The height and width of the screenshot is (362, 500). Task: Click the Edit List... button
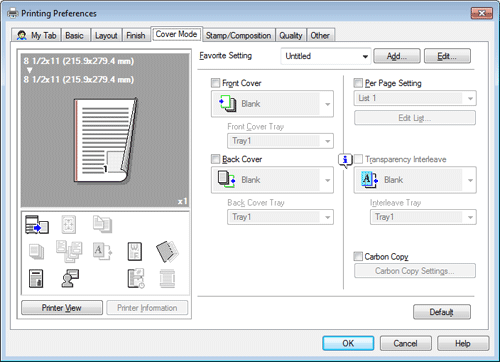pyautogui.click(x=415, y=118)
